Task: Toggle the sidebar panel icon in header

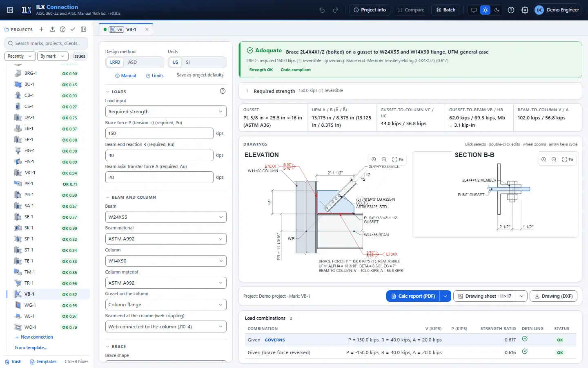Action: 10,10
